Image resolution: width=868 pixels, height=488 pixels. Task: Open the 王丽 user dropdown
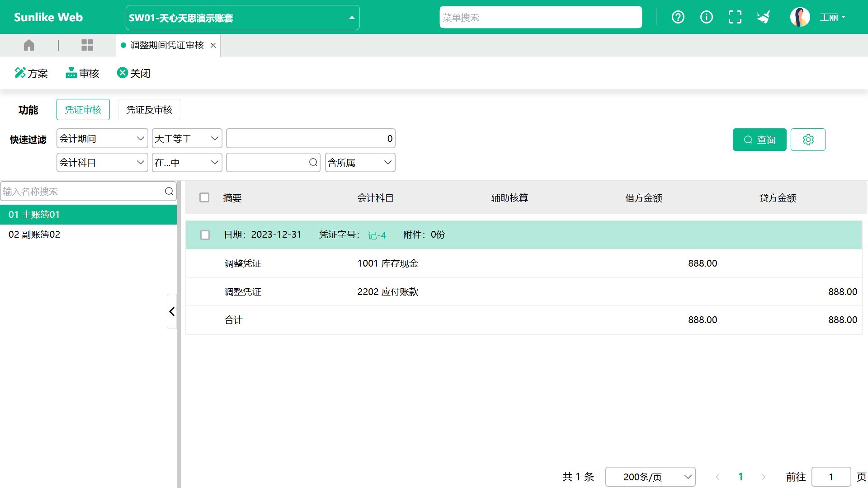tap(833, 17)
